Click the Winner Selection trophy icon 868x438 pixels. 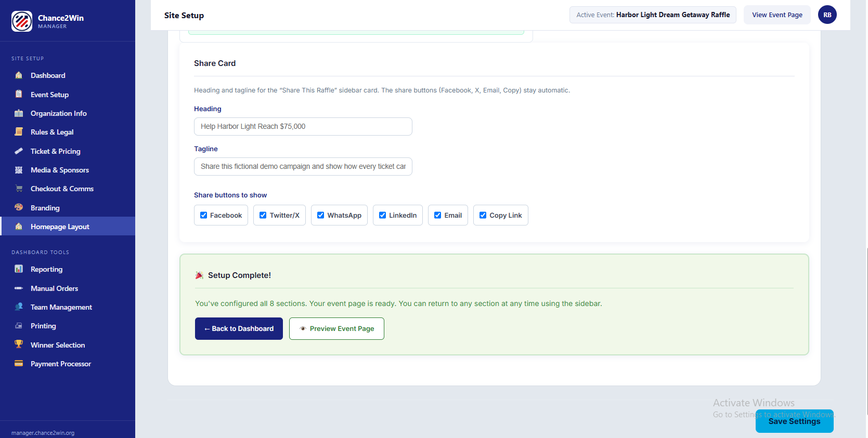[x=19, y=344]
